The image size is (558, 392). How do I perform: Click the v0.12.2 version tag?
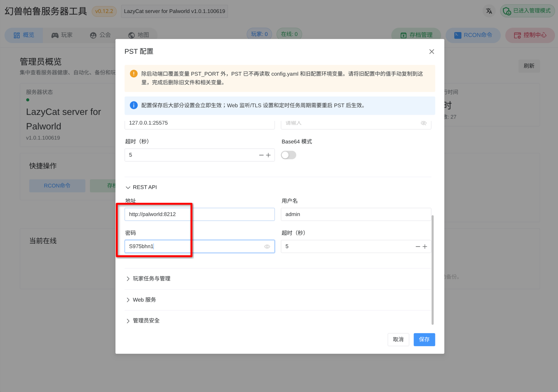[104, 11]
